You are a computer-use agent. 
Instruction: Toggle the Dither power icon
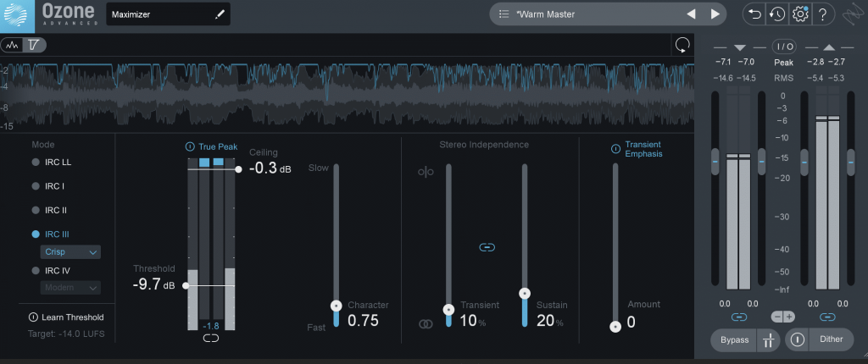coord(797,340)
